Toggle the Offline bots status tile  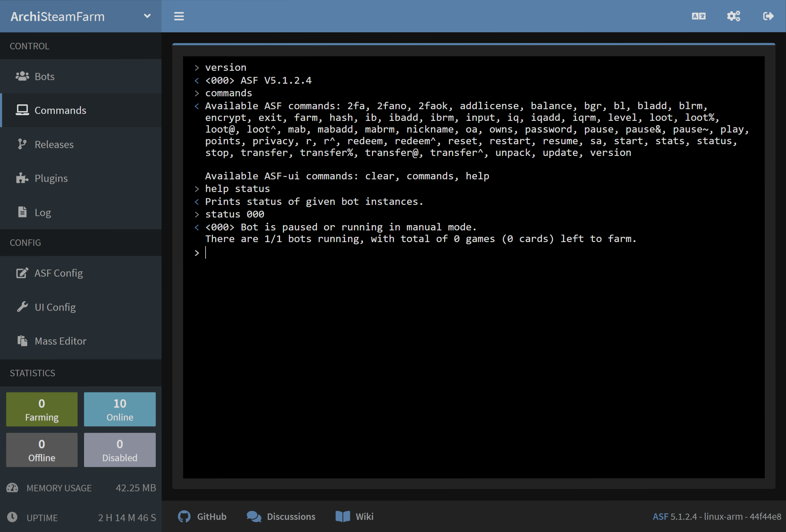click(x=42, y=450)
